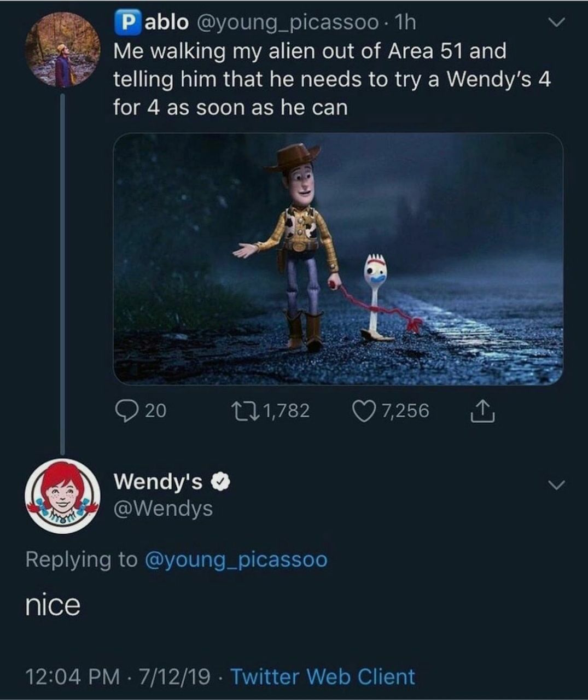The width and height of the screenshot is (588, 700).
Task: Click the reply speech bubble icon
Action: tap(126, 411)
